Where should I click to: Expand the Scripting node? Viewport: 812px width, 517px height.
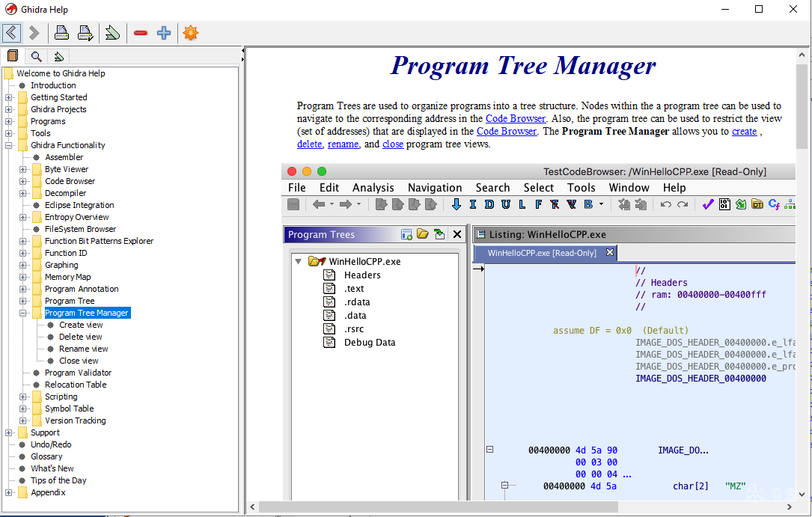point(22,397)
